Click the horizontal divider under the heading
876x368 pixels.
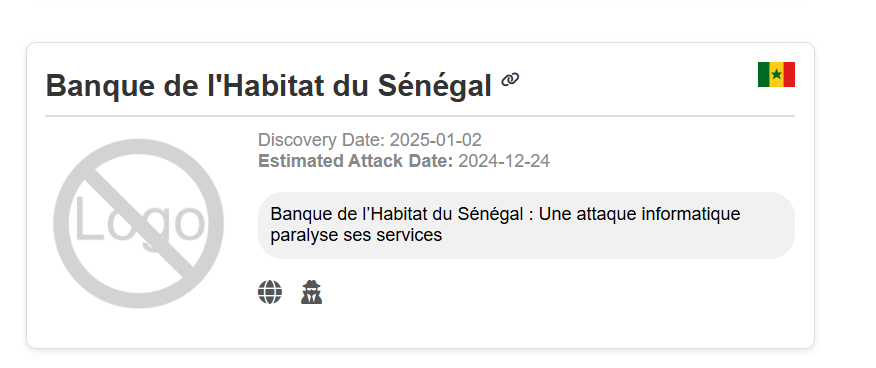click(x=420, y=116)
